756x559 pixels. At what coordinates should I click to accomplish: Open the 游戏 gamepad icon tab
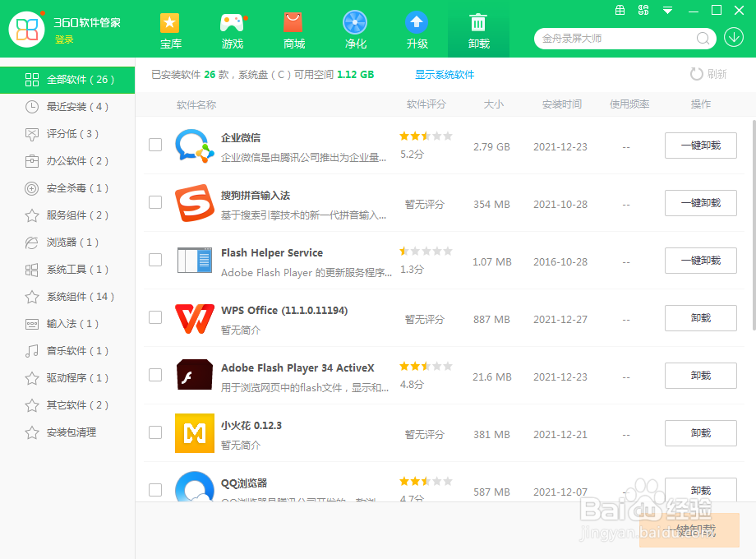[x=233, y=30]
